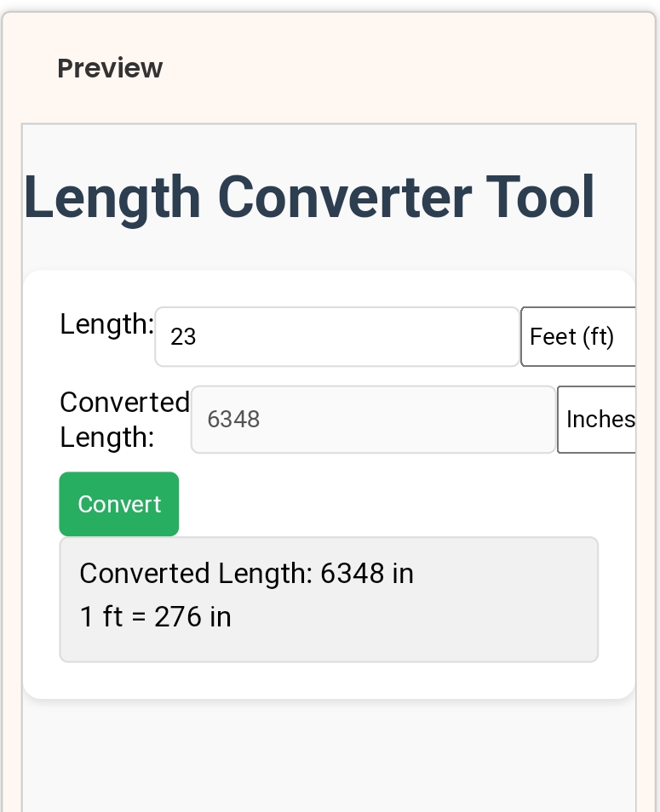Open the Feet (ft) unit dropdown
The image size is (660, 812).
click(578, 336)
